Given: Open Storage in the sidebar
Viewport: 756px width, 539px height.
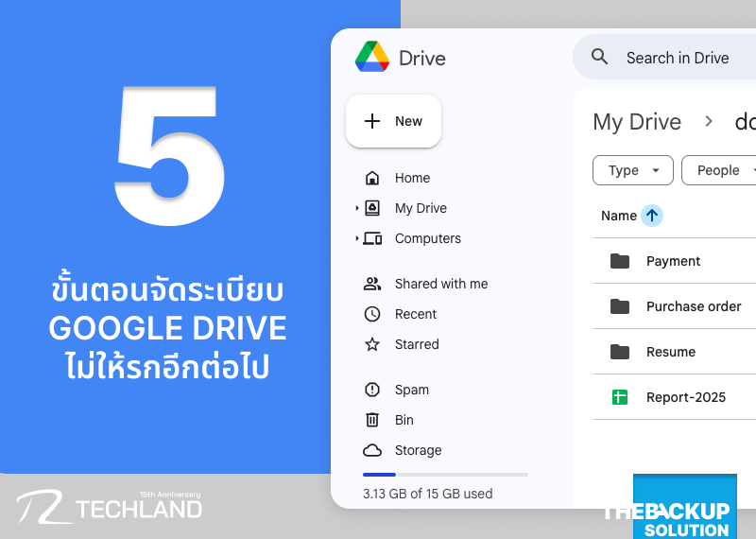Looking at the screenshot, I should [x=418, y=451].
